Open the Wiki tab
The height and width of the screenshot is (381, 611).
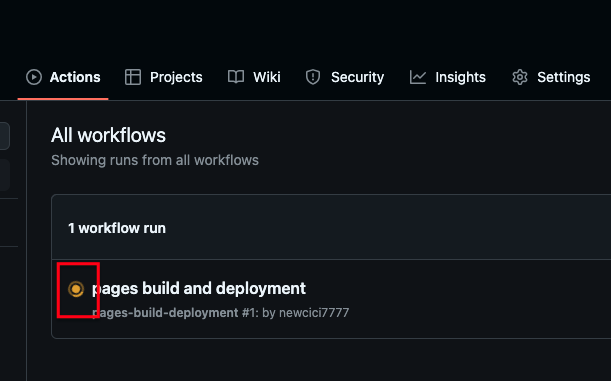254,77
